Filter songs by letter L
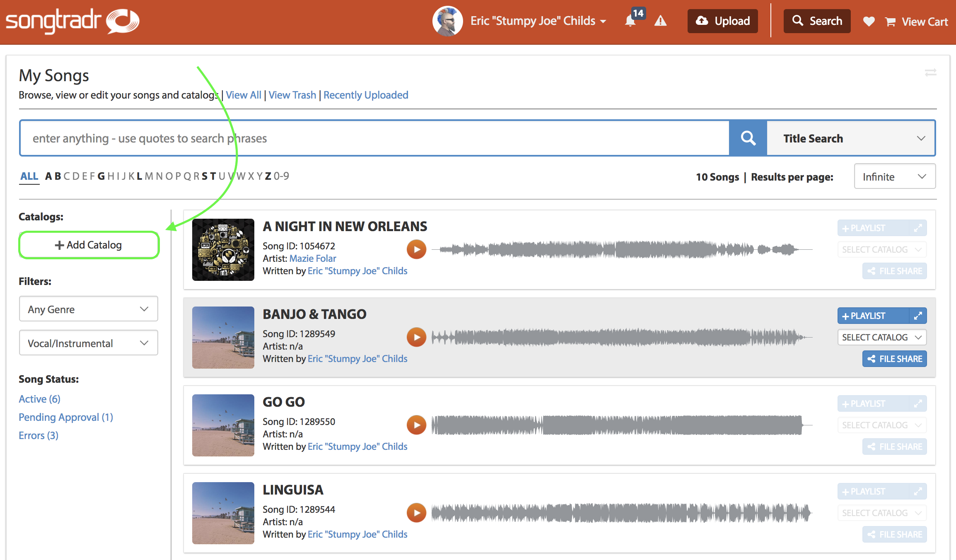The height and width of the screenshot is (560, 956). pos(140,176)
